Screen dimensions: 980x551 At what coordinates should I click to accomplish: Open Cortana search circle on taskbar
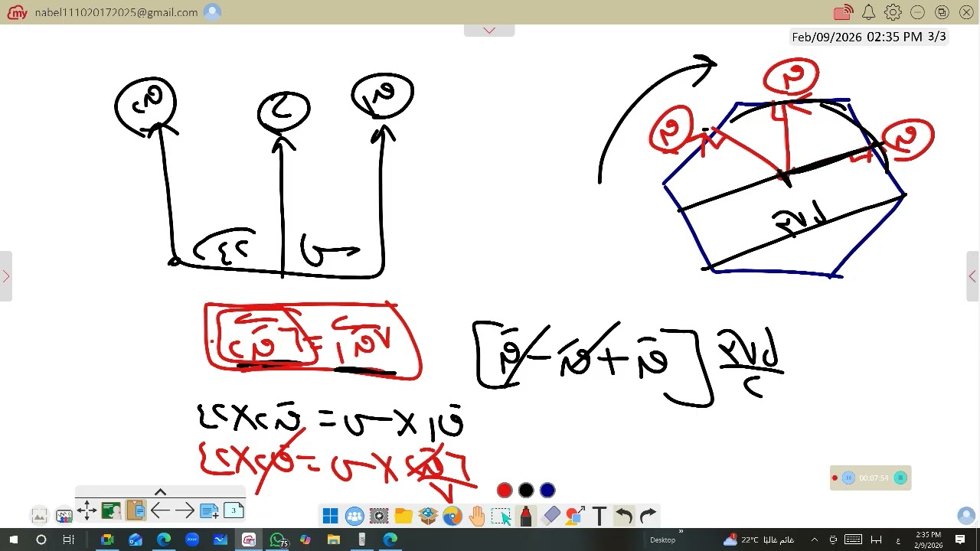[41, 540]
